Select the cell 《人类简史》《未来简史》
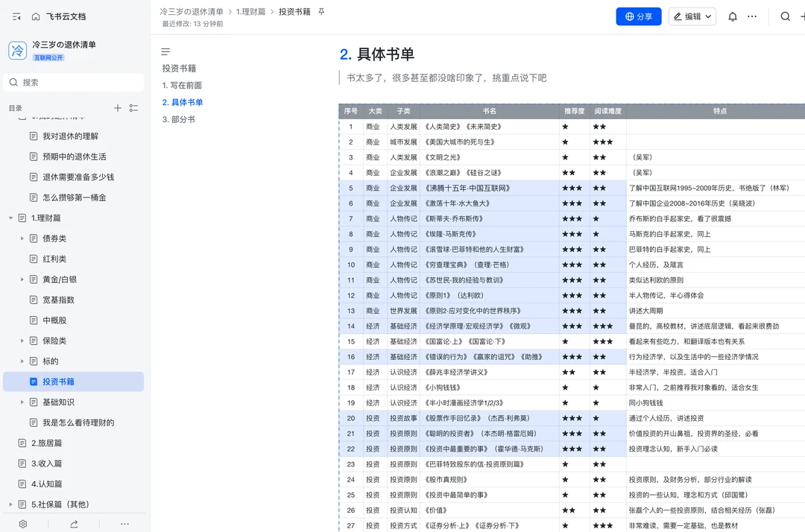The image size is (805, 532). 490,126
